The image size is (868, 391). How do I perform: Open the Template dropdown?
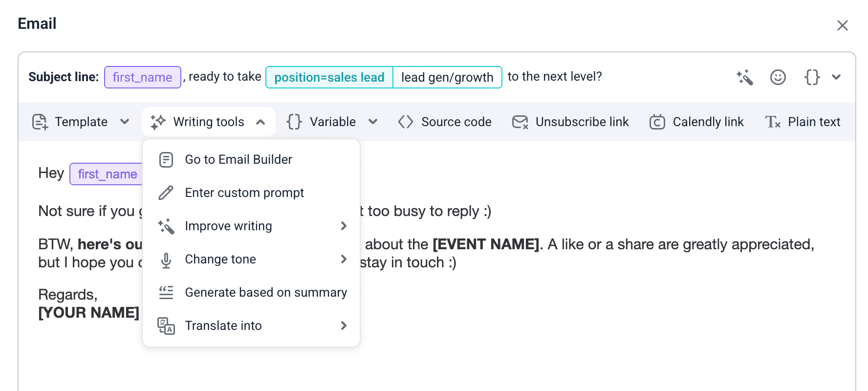point(81,122)
